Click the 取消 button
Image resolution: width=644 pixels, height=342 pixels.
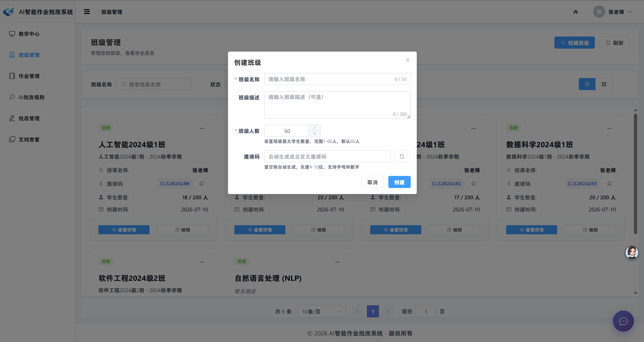point(372,182)
